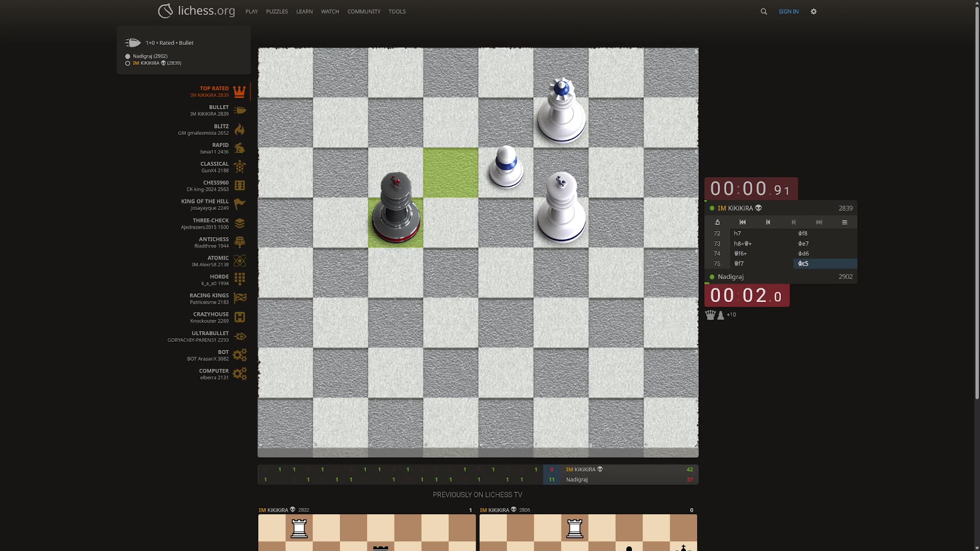
Task: Select the Kc5 move in the move list
Action: coord(803,264)
